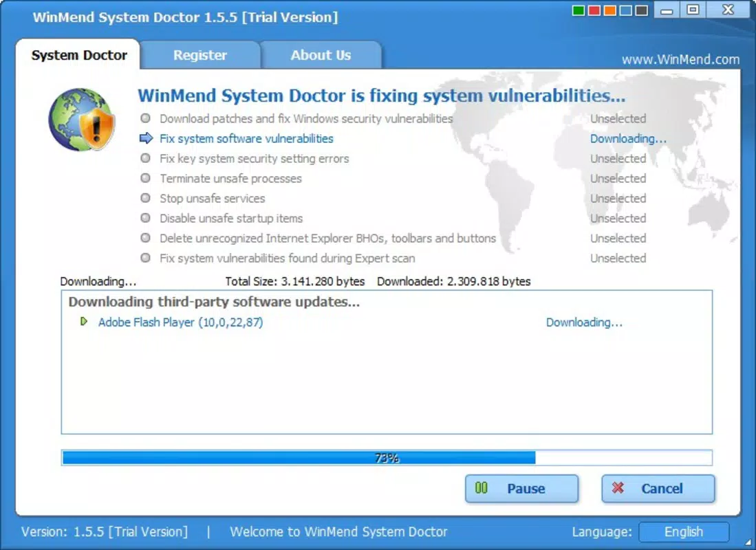Select the orange theme color swatch
The height and width of the screenshot is (550, 756).
610,10
